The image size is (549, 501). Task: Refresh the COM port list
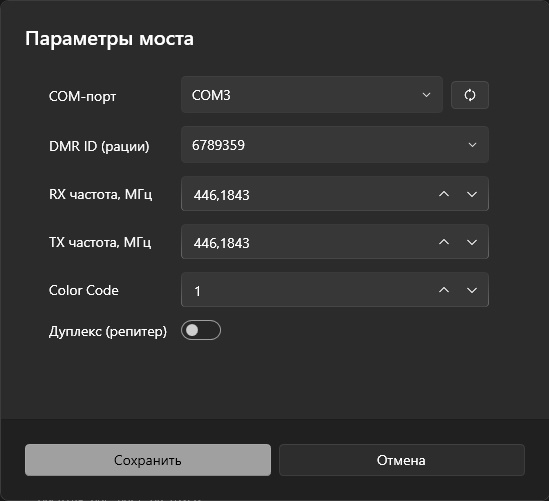click(470, 95)
